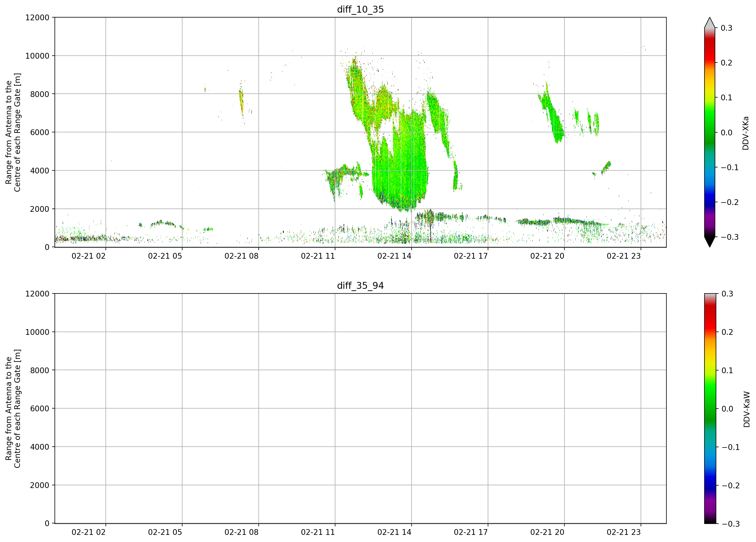Click the DDV-KaW colorbar gradient
Screen dimensions: 756x542
710,409
